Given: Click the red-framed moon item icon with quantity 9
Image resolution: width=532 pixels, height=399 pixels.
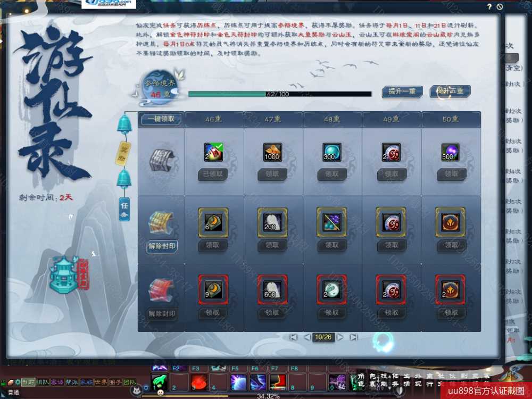Looking at the screenshot, I should pyautogui.click(x=213, y=290).
